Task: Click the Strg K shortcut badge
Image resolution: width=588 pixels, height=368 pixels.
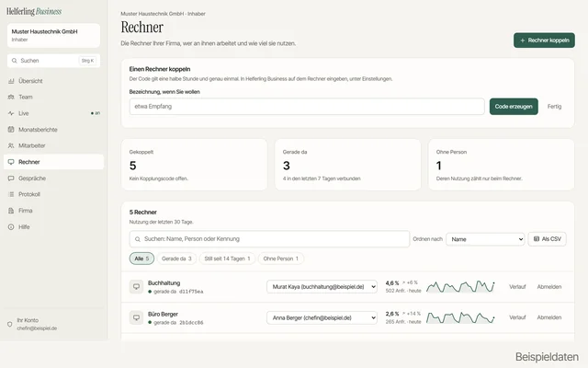Action: click(x=88, y=61)
